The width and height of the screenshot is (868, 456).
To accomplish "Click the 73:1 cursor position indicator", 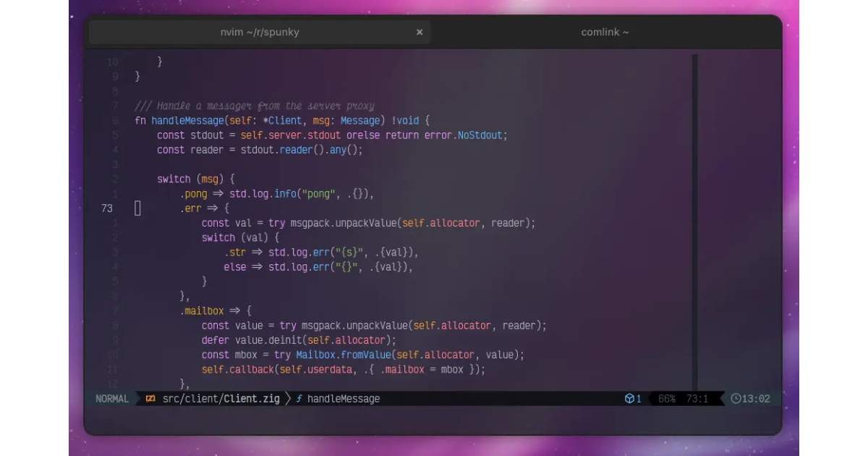I will coord(697,399).
